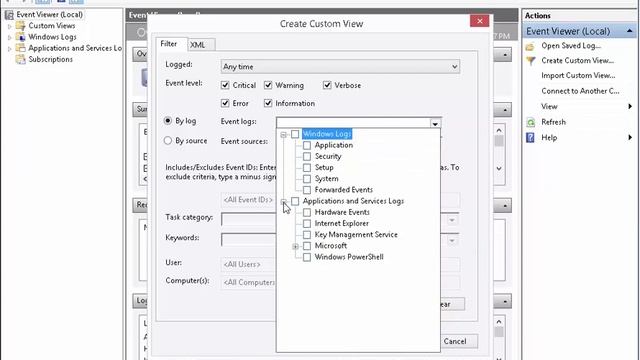Click the Create Custom View funnel icon
Image resolution: width=640 pixels, height=360 pixels.
(530, 61)
